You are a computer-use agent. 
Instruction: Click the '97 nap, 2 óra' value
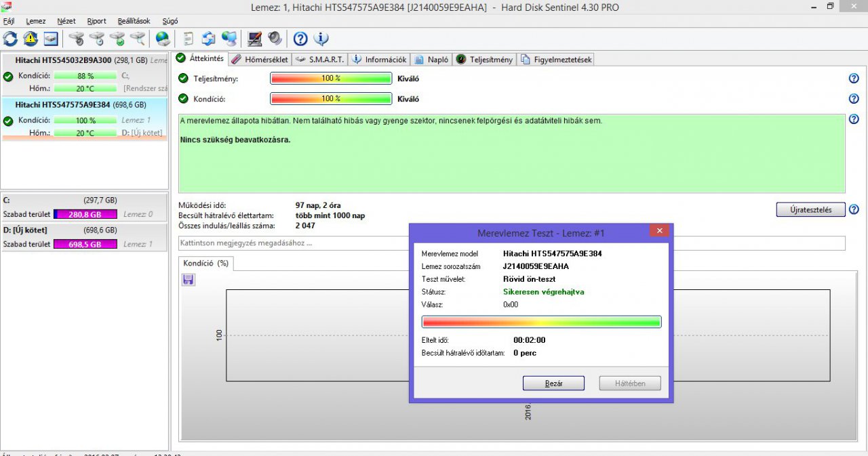[x=319, y=205]
